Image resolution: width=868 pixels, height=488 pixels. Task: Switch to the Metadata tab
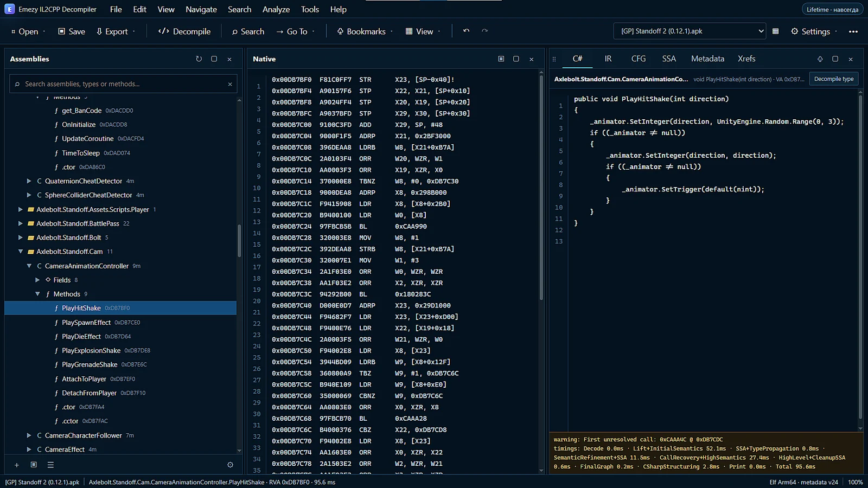pyautogui.click(x=707, y=59)
